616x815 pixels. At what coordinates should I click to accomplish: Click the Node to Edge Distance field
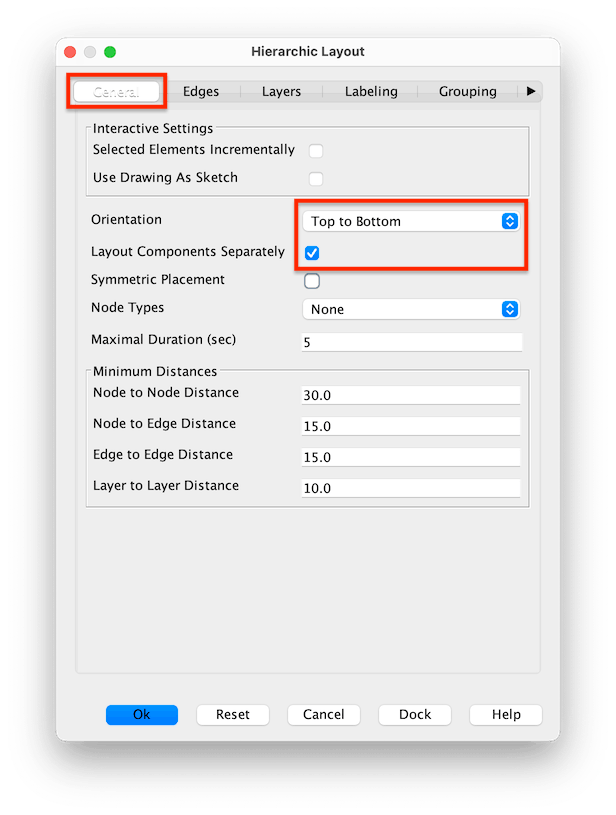click(x=411, y=426)
